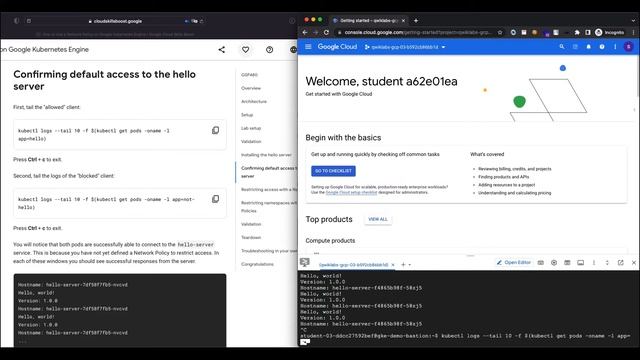Open new Chrome tab with plus button
The width and height of the screenshot is (640, 360).
pos(416,20)
